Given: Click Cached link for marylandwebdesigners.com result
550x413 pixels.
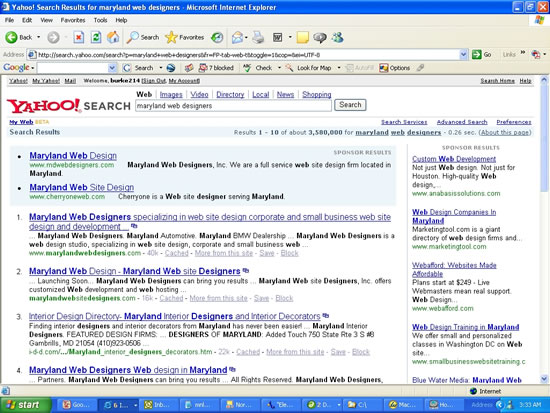Looking at the screenshot, I should (176, 253).
